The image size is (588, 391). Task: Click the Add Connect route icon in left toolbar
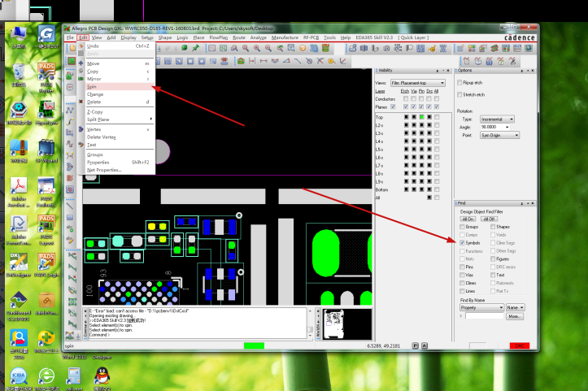point(70,111)
